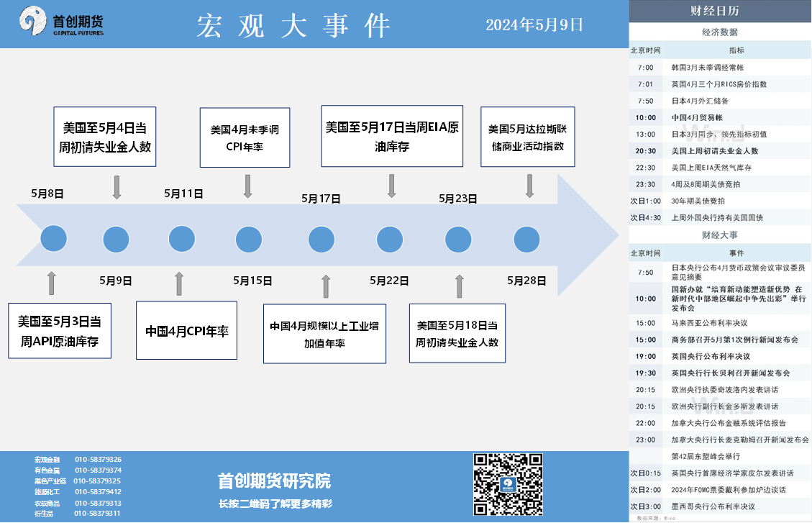Select the timeline circle for 5月23日
812x523 pixels.
[458, 240]
